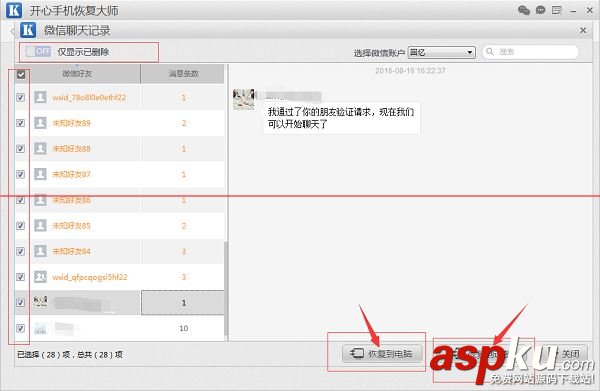Image resolution: width=600 pixels, height=391 pixels.
Task: Close the 微信聊天记录 dialog
Action: point(583,30)
